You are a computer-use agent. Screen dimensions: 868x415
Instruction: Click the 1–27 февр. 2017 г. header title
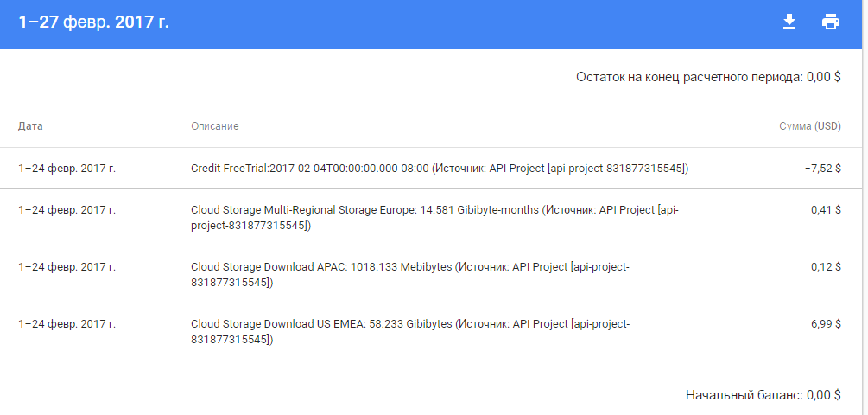tap(93, 22)
